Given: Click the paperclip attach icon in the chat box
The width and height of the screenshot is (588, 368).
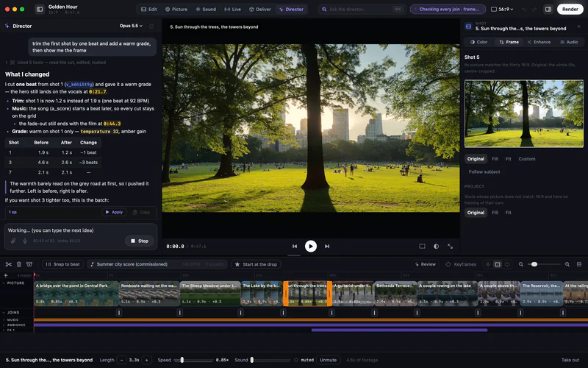Looking at the screenshot, I should click(x=12, y=241).
